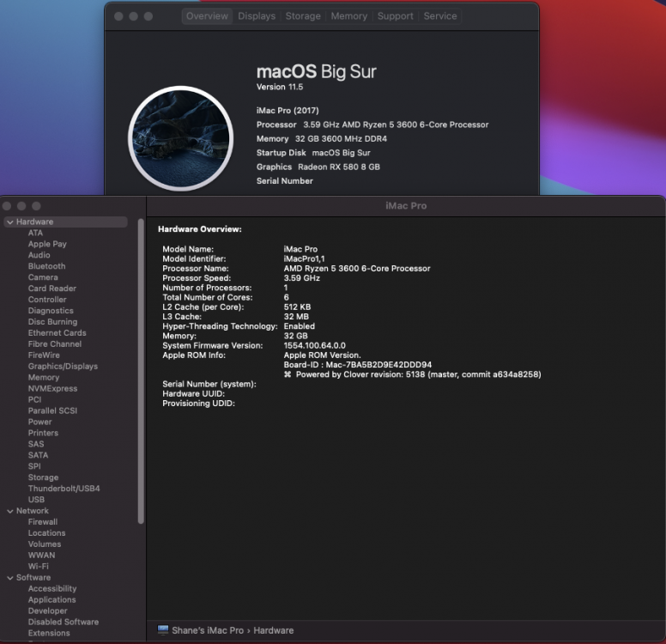Select Apple Pay in the sidebar
The width and height of the screenshot is (666, 644).
click(x=47, y=244)
